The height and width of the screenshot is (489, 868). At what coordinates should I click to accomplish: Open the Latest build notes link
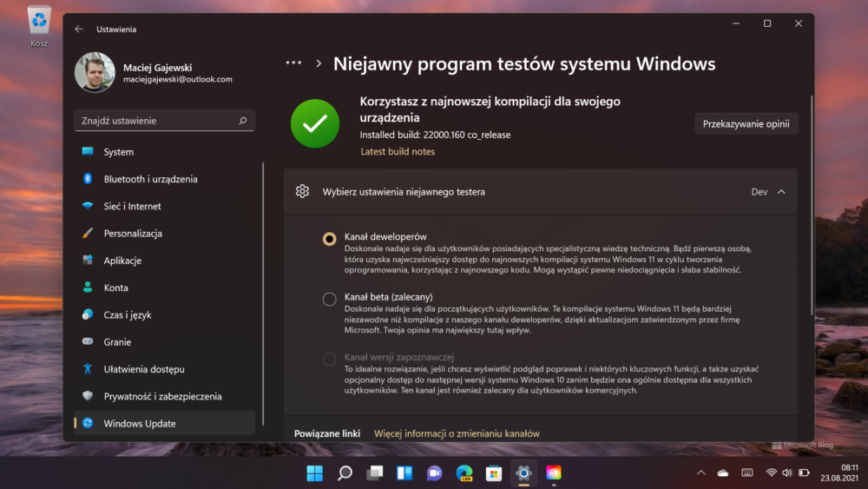[x=398, y=152]
